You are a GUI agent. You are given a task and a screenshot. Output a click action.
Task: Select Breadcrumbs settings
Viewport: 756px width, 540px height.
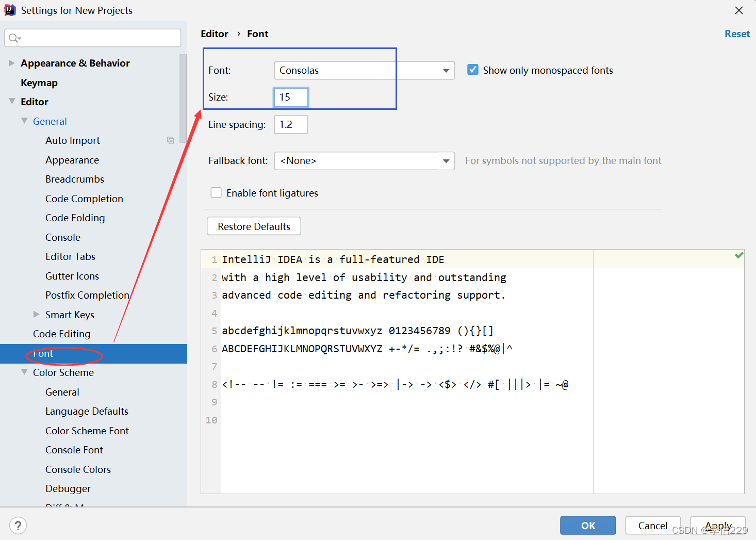click(x=75, y=179)
